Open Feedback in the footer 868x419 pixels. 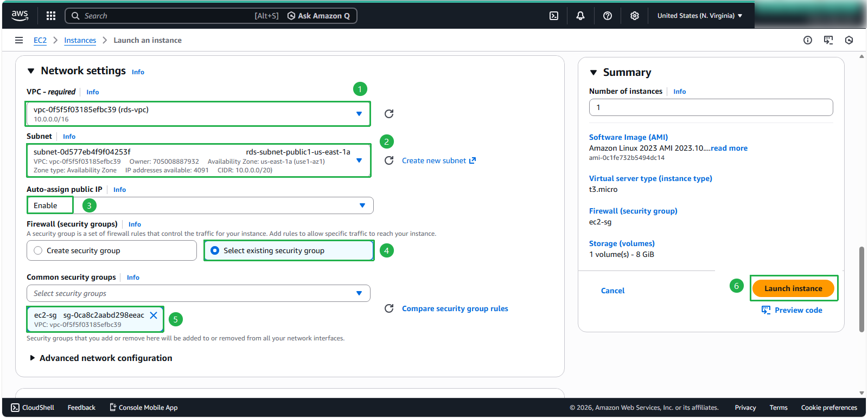click(81, 408)
